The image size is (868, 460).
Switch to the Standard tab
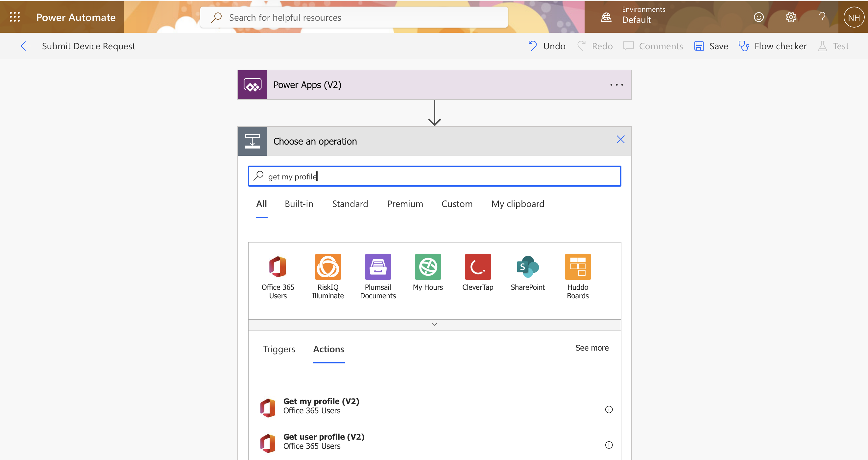click(350, 204)
